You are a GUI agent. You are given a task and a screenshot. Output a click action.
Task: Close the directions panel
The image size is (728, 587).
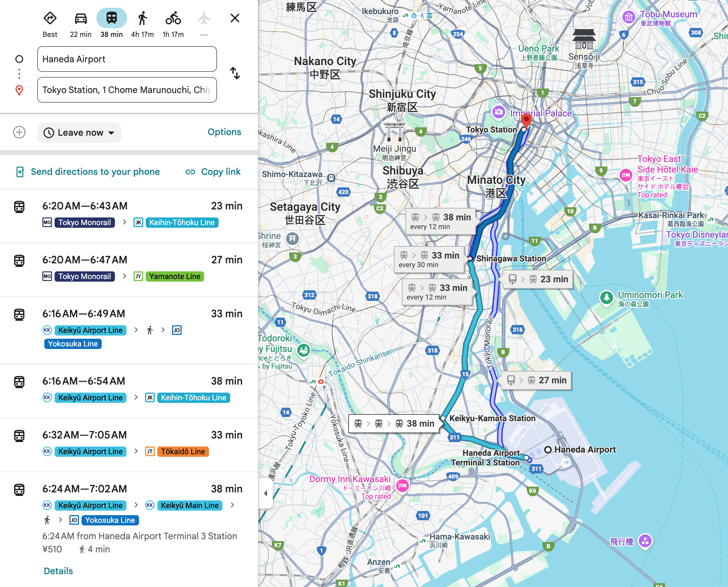tap(235, 18)
